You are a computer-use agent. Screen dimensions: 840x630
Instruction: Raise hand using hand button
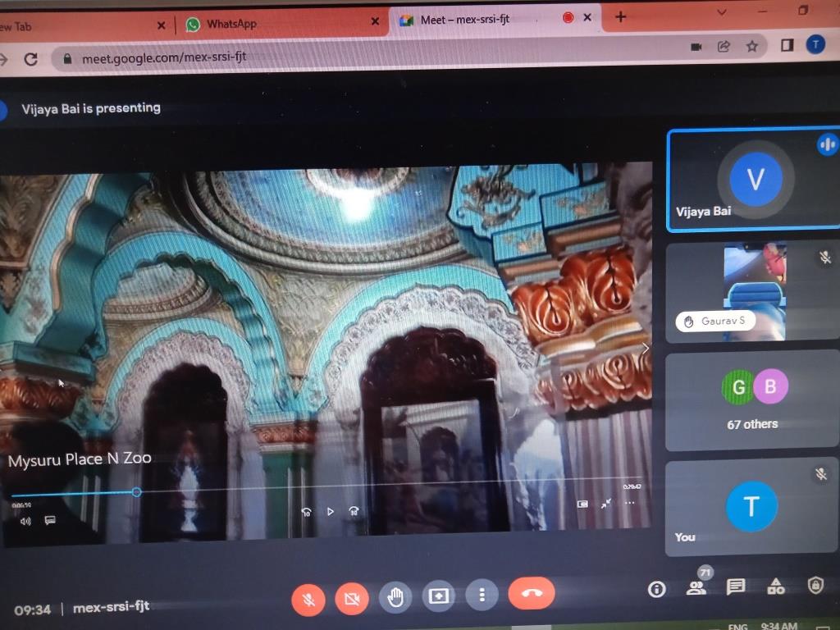click(x=395, y=596)
